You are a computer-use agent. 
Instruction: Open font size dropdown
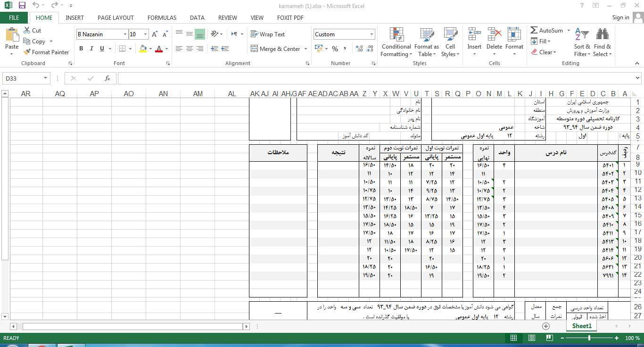[145, 34]
